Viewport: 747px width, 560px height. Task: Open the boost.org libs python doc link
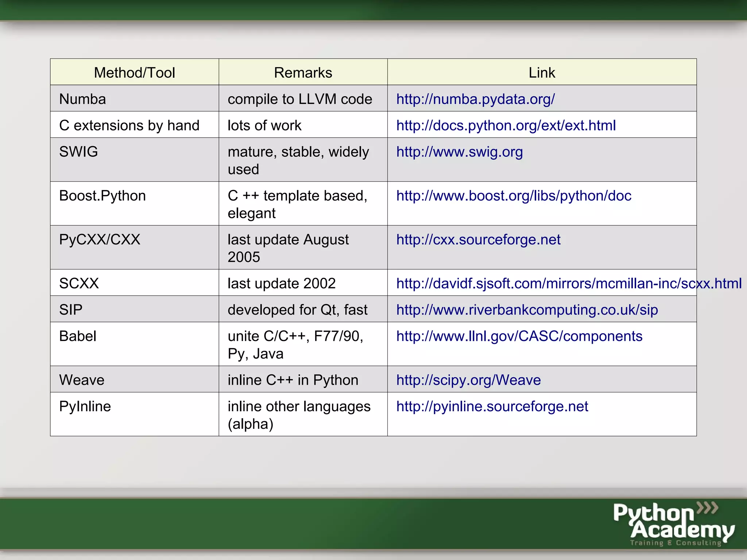514,196
